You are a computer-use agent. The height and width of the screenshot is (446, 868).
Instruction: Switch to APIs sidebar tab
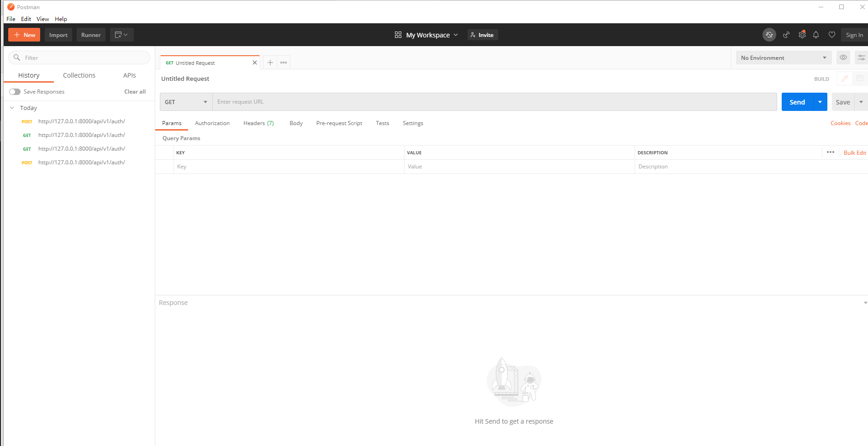(130, 75)
